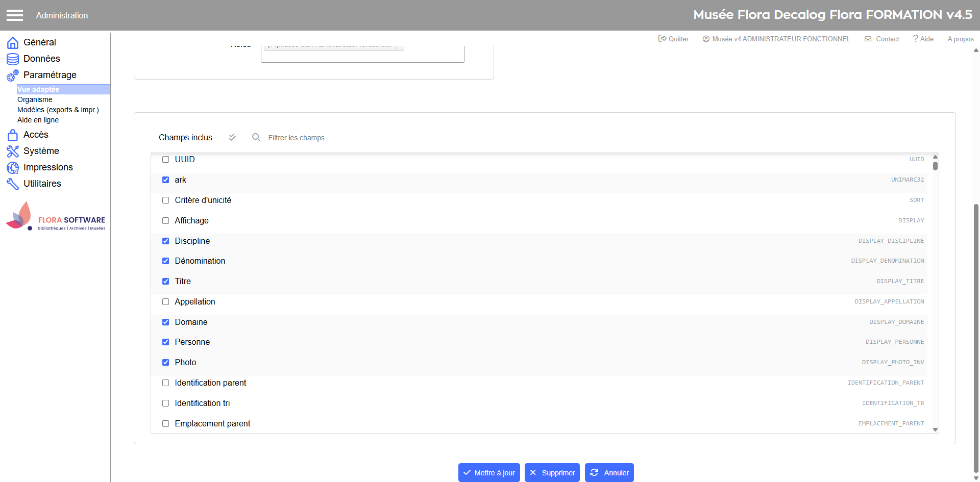
Task: Click the Mettre à jour button
Action: point(489,473)
